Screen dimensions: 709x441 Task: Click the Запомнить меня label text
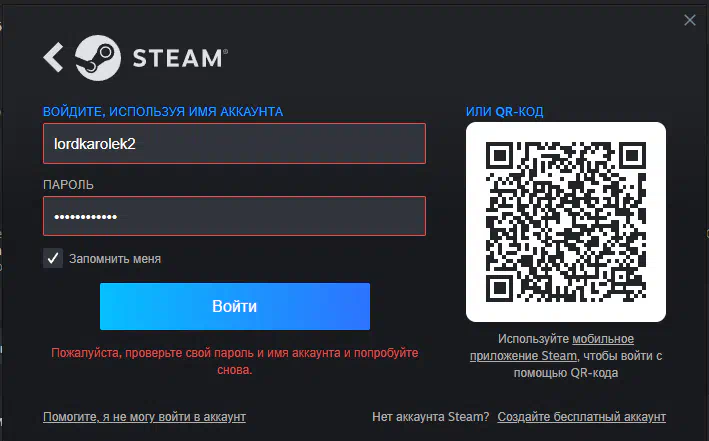tap(115, 259)
